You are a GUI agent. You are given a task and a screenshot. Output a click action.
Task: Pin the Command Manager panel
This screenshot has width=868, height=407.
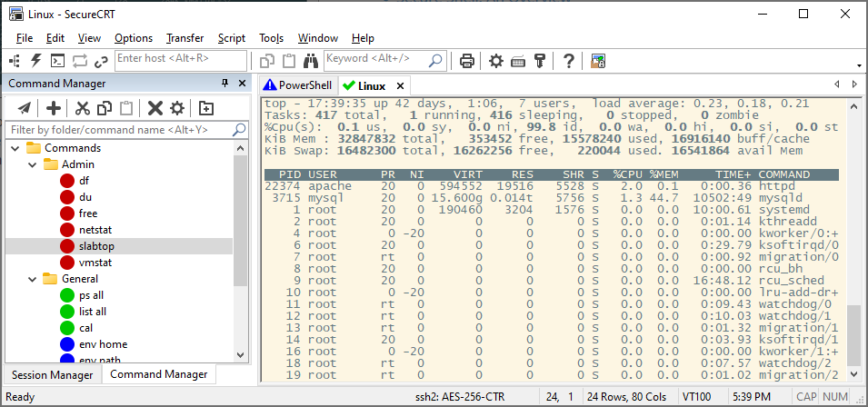coord(225,84)
